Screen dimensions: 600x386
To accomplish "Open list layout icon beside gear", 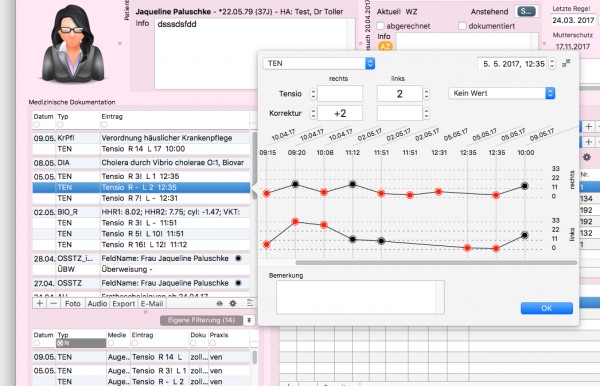I will point(249,303).
